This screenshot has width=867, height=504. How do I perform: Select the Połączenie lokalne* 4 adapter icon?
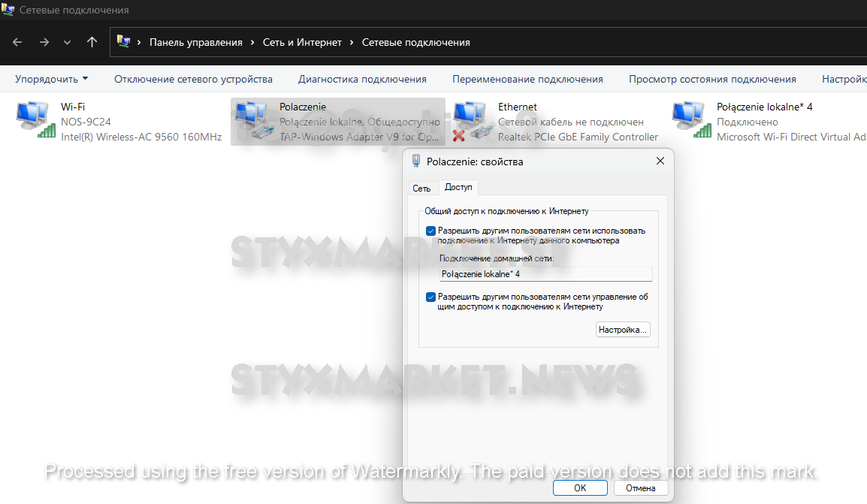pos(691,119)
